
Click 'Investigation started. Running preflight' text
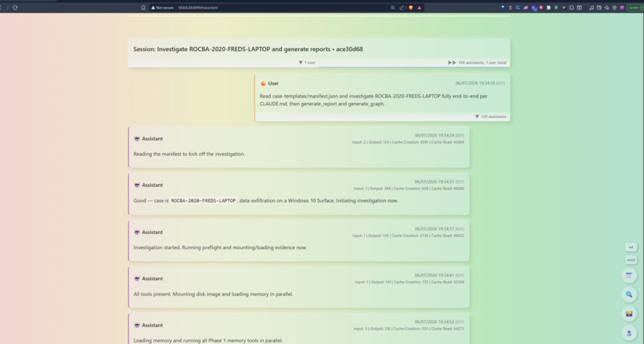pyautogui.click(x=221, y=247)
